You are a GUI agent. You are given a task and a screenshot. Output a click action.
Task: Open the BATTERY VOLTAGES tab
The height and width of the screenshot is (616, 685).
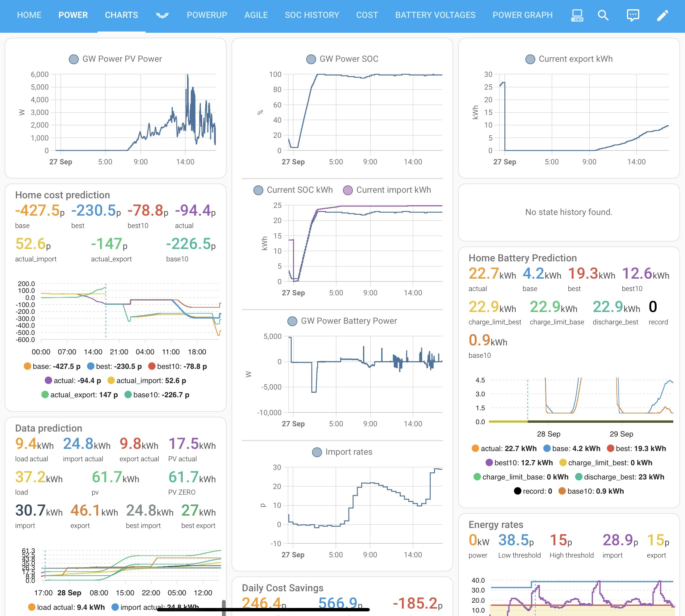click(x=435, y=15)
